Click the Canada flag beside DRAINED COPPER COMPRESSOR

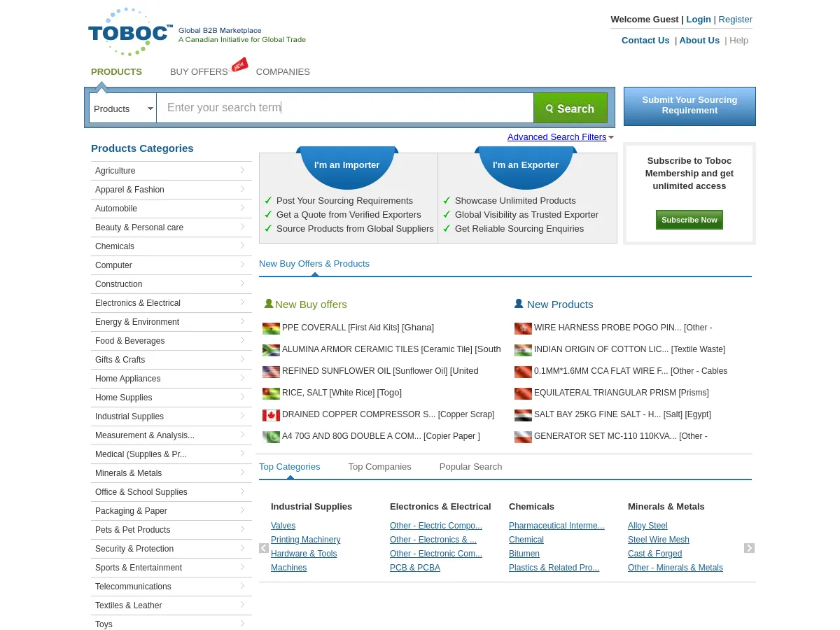pyautogui.click(x=271, y=415)
